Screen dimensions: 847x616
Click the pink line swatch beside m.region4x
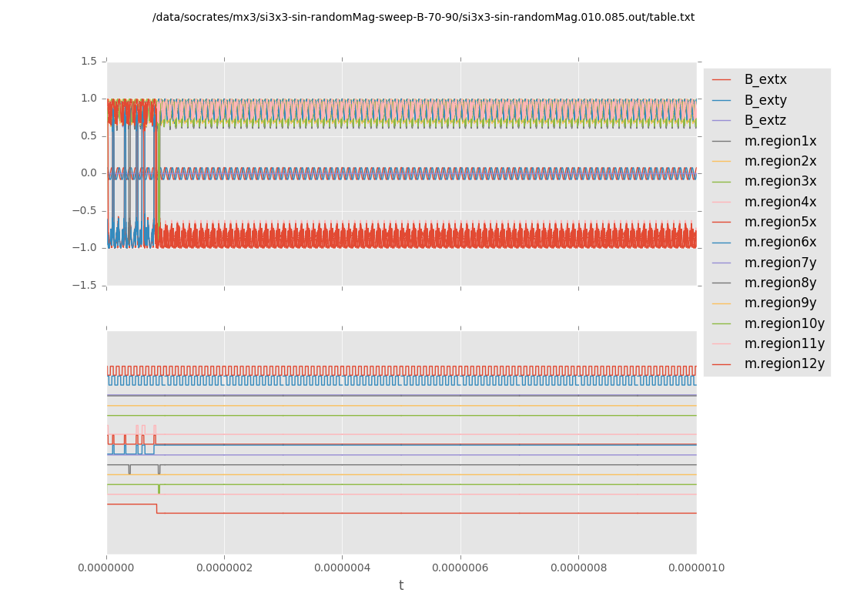pyautogui.click(x=721, y=202)
